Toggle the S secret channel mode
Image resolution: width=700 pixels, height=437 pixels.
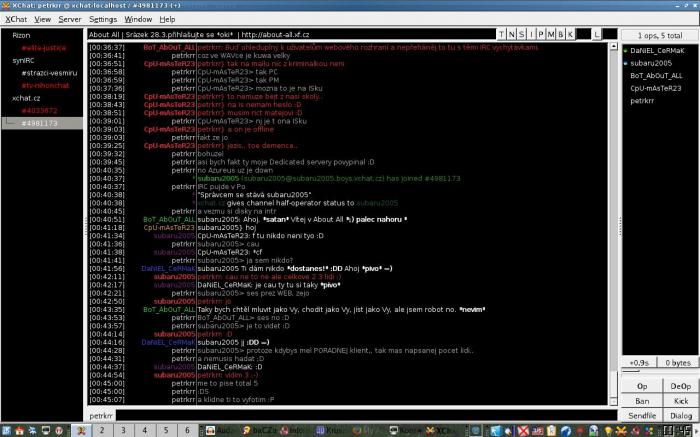pyautogui.click(x=521, y=34)
